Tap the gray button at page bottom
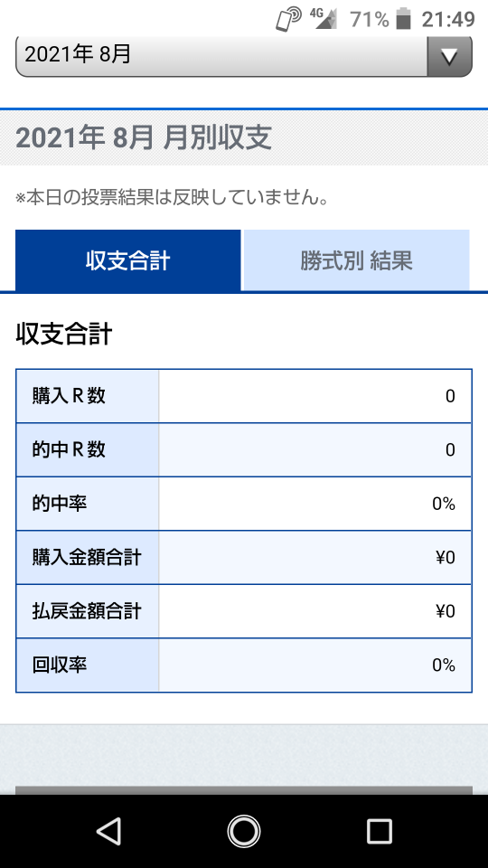This screenshot has width=488, height=868. pyautogui.click(x=244, y=790)
